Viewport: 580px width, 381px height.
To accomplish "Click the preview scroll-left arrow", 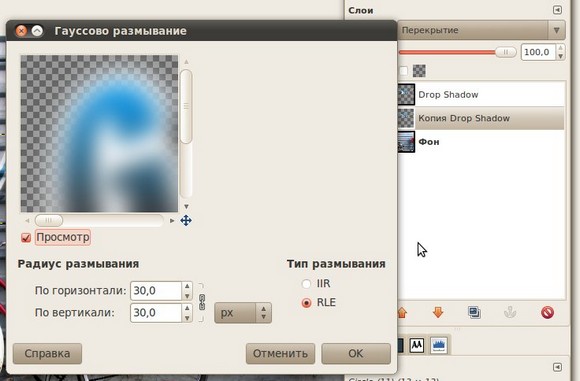I will coord(27,220).
